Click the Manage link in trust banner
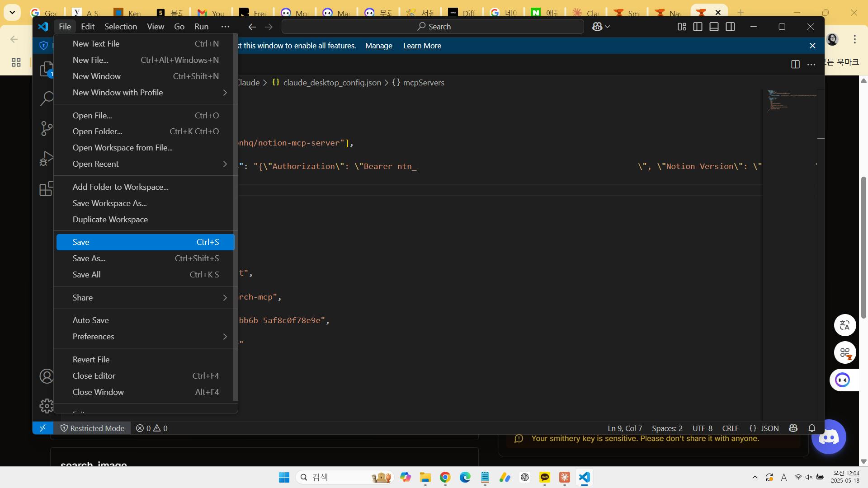This screenshot has height=488, width=868. 378,46
